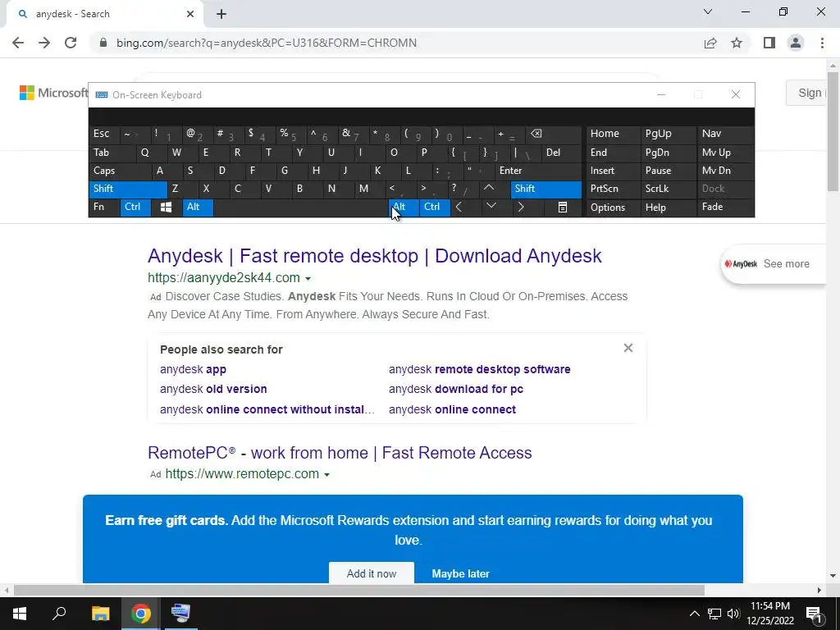This screenshot has width=840, height=630.
Task: Open Chrome side panel icon
Action: 769,43
